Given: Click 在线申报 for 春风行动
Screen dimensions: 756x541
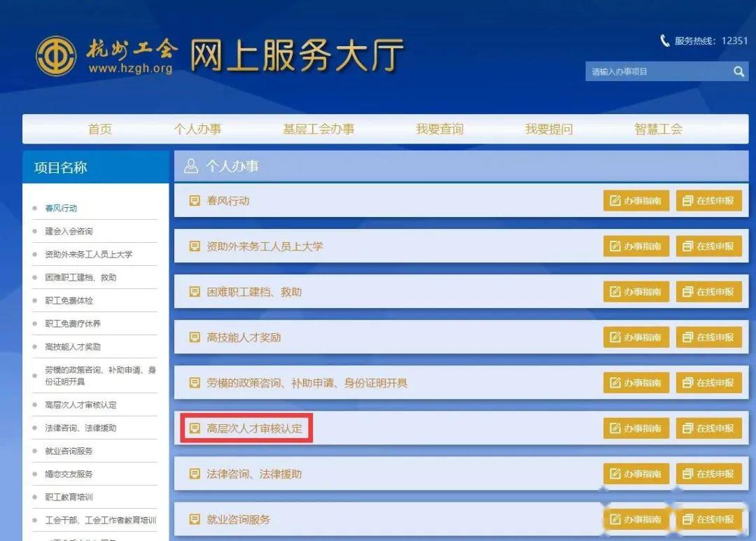Looking at the screenshot, I should click(708, 201).
